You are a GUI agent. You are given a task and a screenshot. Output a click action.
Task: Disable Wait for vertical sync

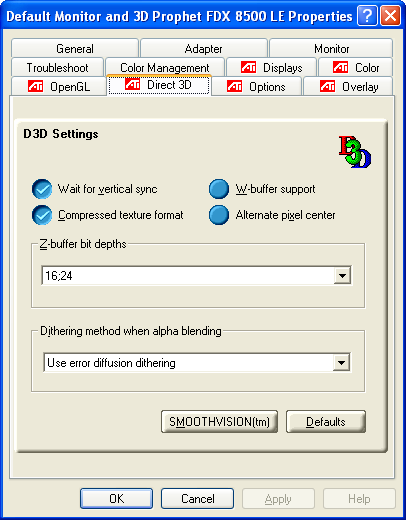point(42,189)
